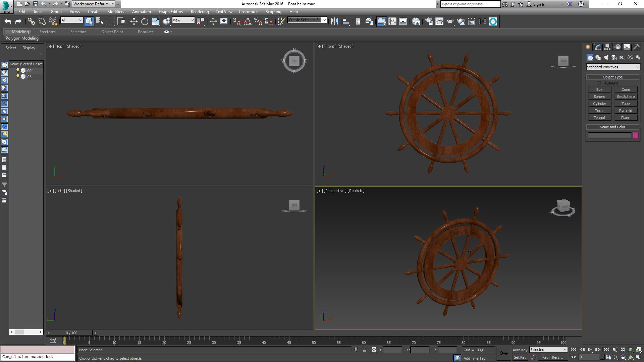Click the object name input field
Image resolution: width=644 pixels, height=362 pixels.
[610, 135]
